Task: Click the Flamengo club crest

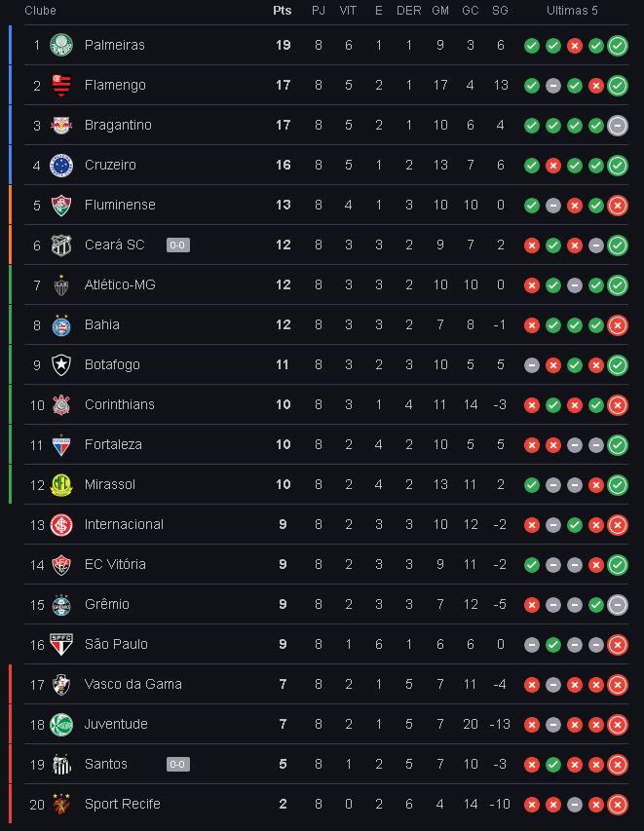Action: click(61, 86)
